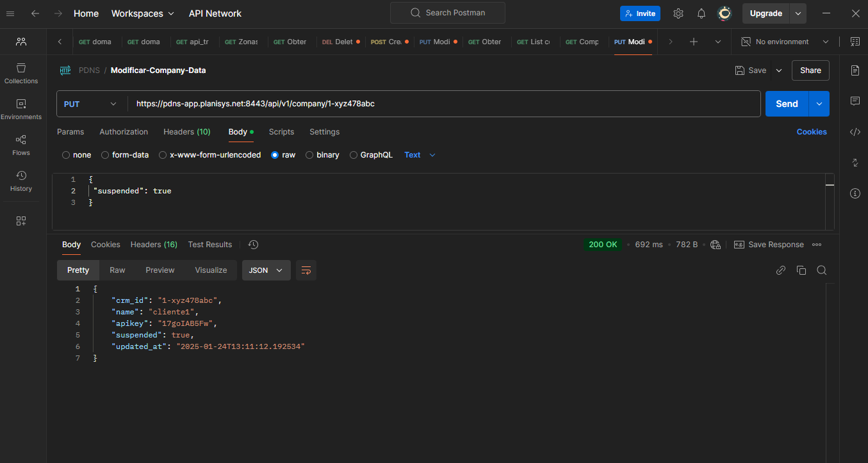Open the related requests arrows icon
This screenshot has width=868, height=463.
click(855, 163)
